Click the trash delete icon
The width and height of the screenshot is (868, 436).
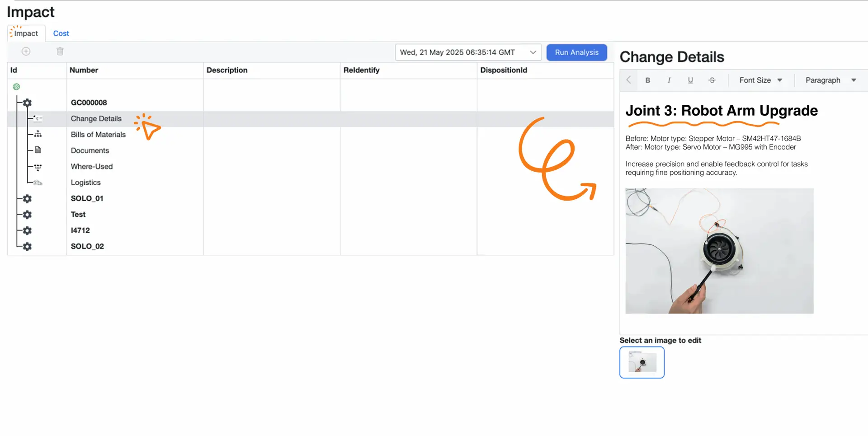[x=60, y=52]
